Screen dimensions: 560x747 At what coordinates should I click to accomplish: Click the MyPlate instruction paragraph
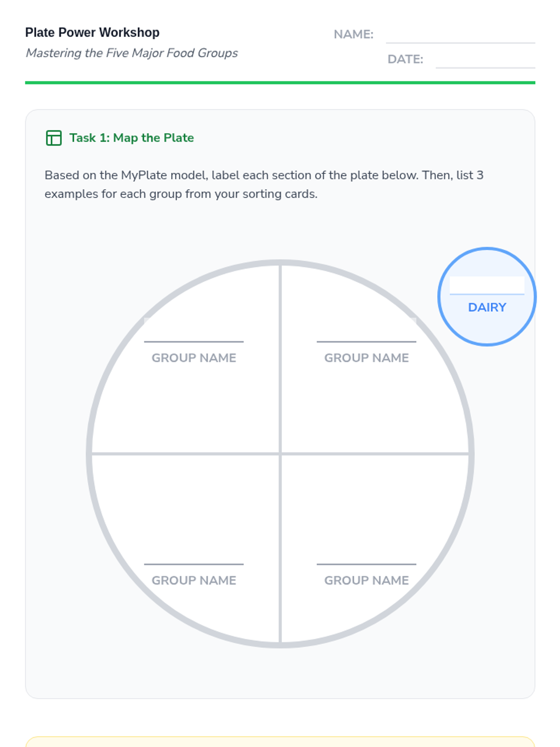(264, 184)
